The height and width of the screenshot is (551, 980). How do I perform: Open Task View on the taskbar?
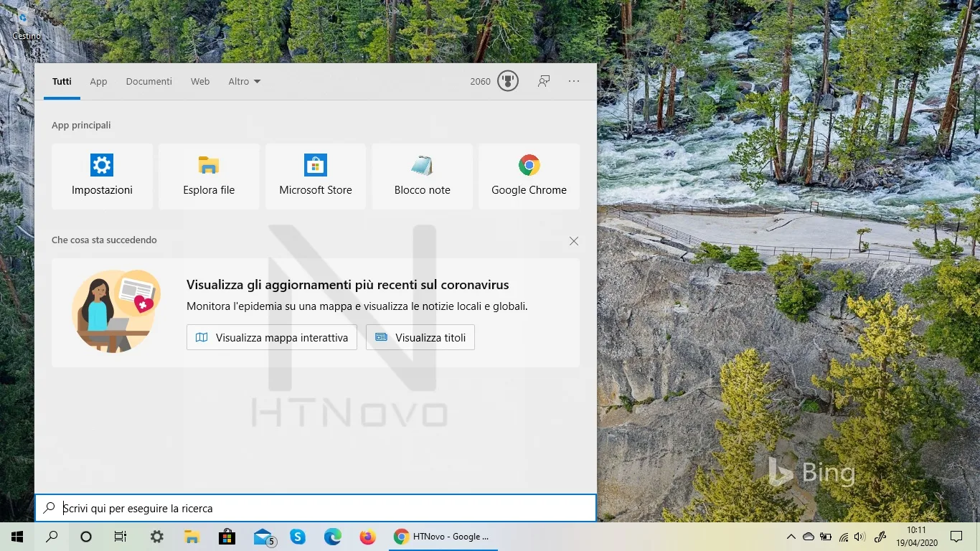(121, 537)
